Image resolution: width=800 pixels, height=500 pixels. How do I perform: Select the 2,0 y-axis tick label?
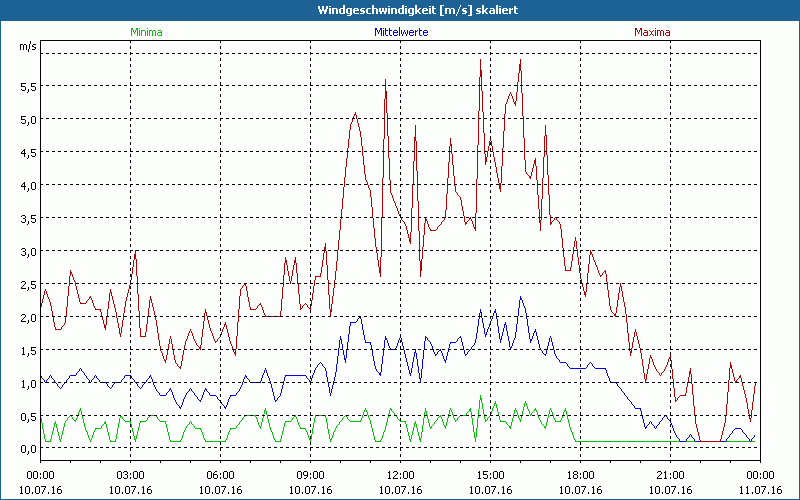coord(27,317)
